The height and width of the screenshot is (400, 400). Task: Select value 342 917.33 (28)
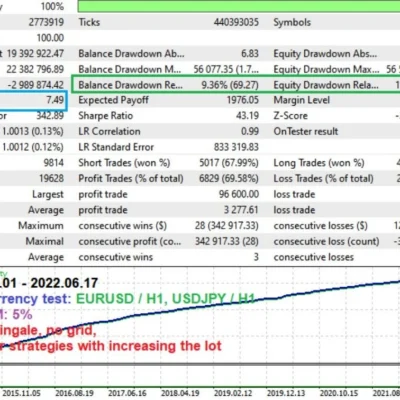tap(227, 241)
